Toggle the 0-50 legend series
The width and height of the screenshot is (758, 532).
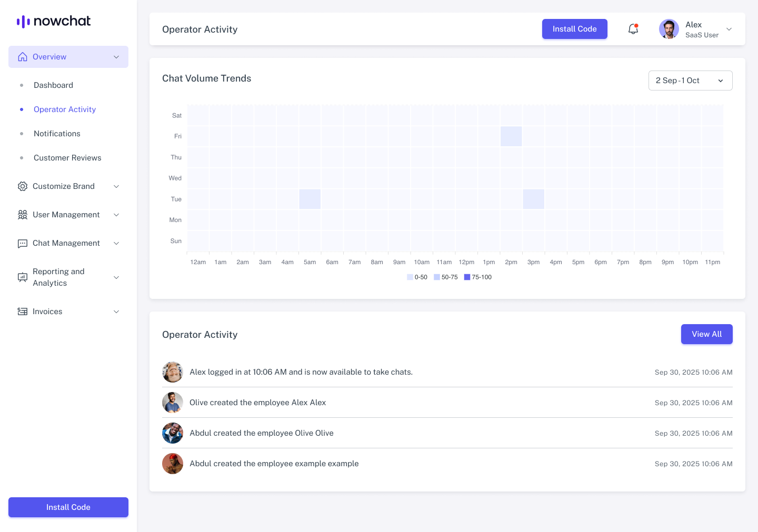[417, 277]
